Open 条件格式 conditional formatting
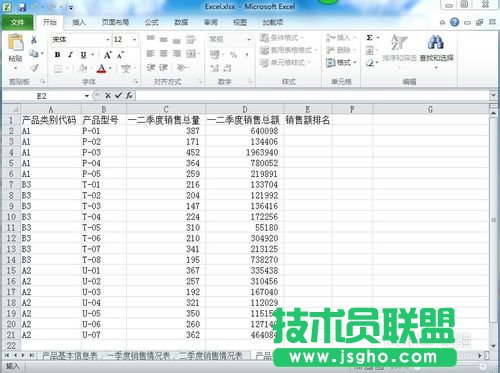Viewport: 500px width, 373px height. (282, 37)
